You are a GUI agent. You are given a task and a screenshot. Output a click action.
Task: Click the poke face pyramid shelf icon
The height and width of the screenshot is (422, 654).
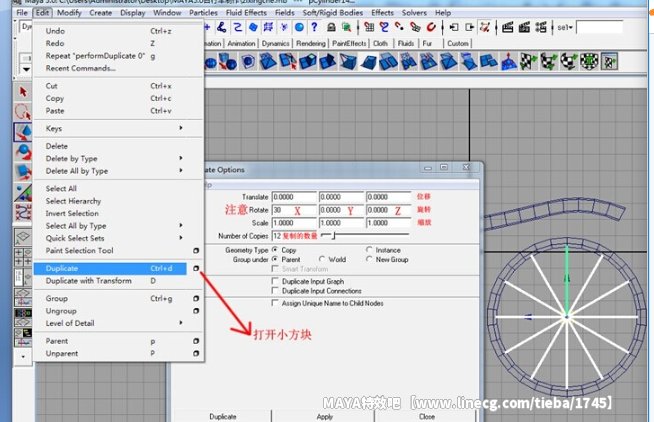[x=508, y=62]
